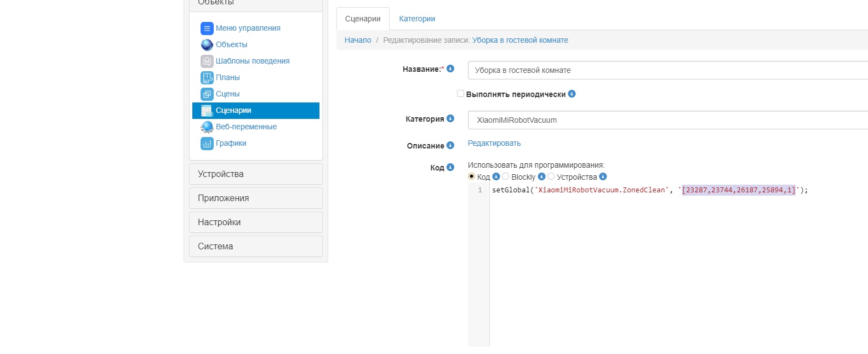Click the Веб-переменные globe icon
Image resolution: width=868 pixels, height=354 pixels.
point(207,127)
